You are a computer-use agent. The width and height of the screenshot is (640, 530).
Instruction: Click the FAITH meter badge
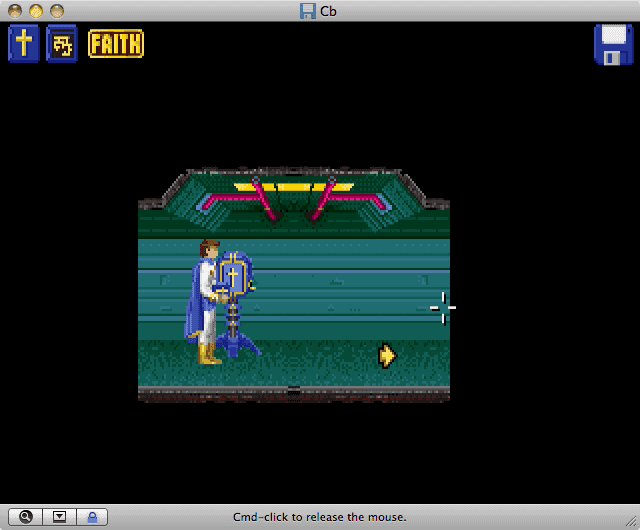[116, 43]
